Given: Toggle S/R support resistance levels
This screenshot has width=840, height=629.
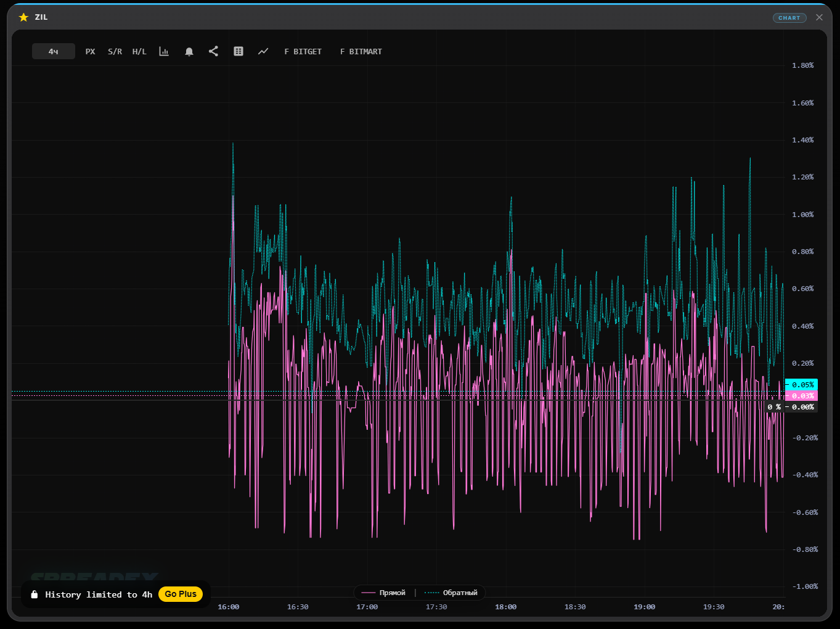Looking at the screenshot, I should click(x=115, y=52).
